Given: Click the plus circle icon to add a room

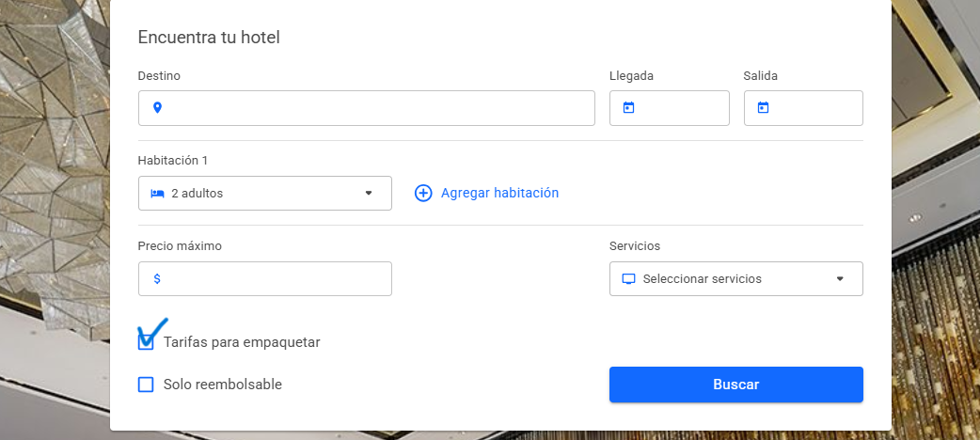Looking at the screenshot, I should click(x=423, y=193).
